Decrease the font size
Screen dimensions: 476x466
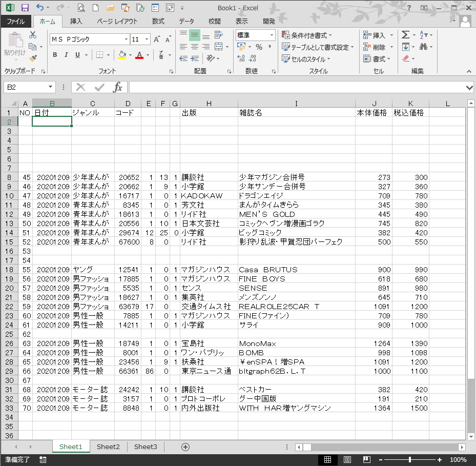(x=168, y=39)
